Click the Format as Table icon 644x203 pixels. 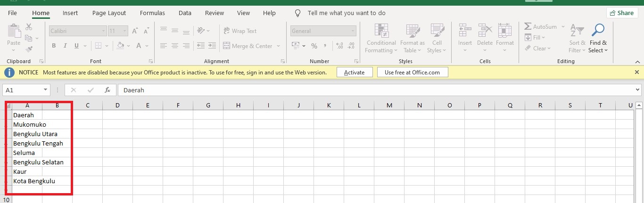pos(412,39)
